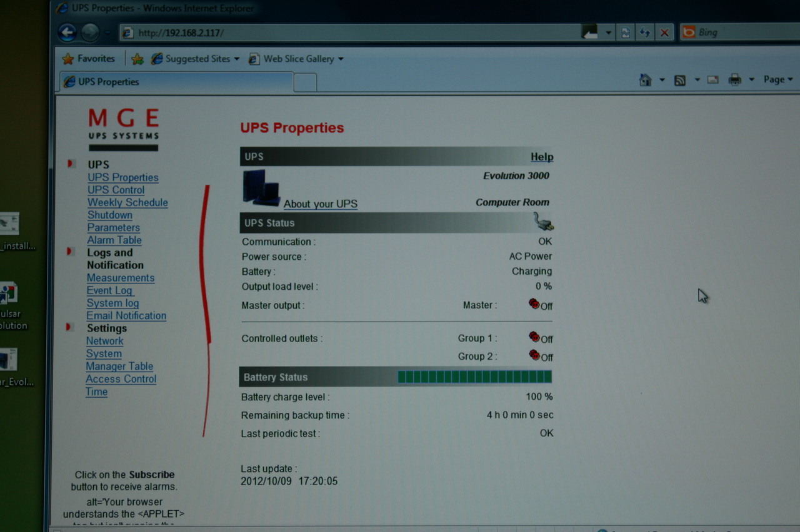Image resolution: width=800 pixels, height=532 pixels.
Task: Go back with the browser Back button
Action: 67,32
